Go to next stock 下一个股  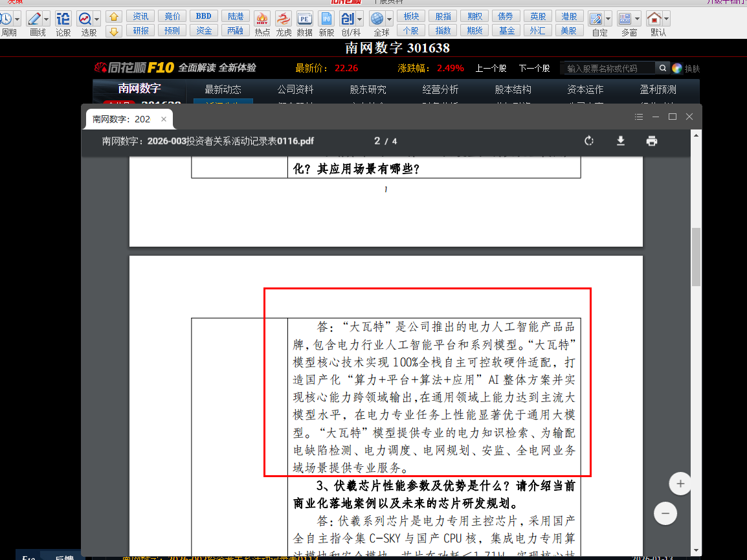(534, 68)
